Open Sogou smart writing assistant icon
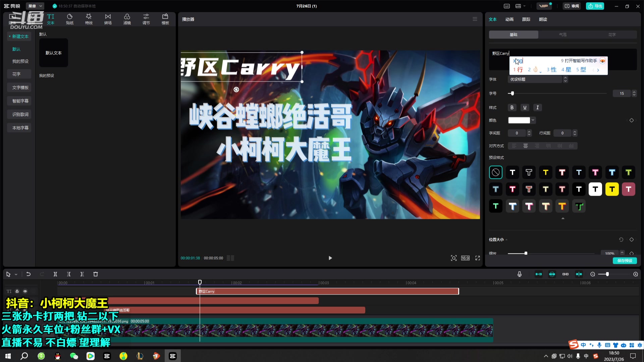644x362 pixels. pyautogui.click(x=602, y=61)
